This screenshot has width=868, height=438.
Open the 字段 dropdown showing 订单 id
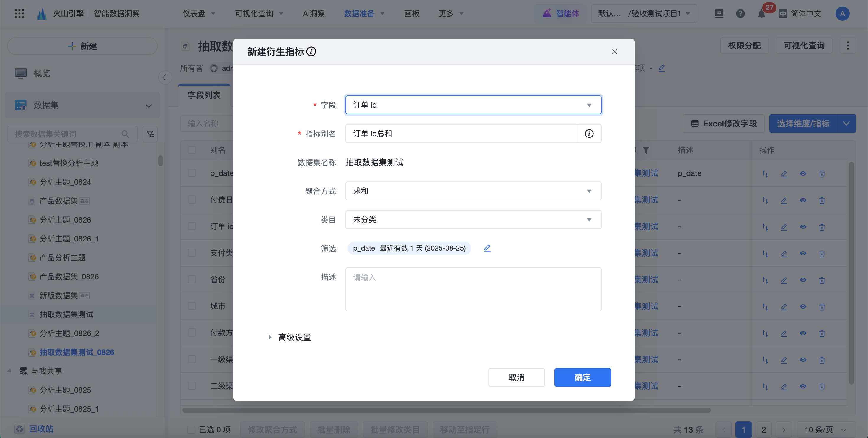pos(473,105)
